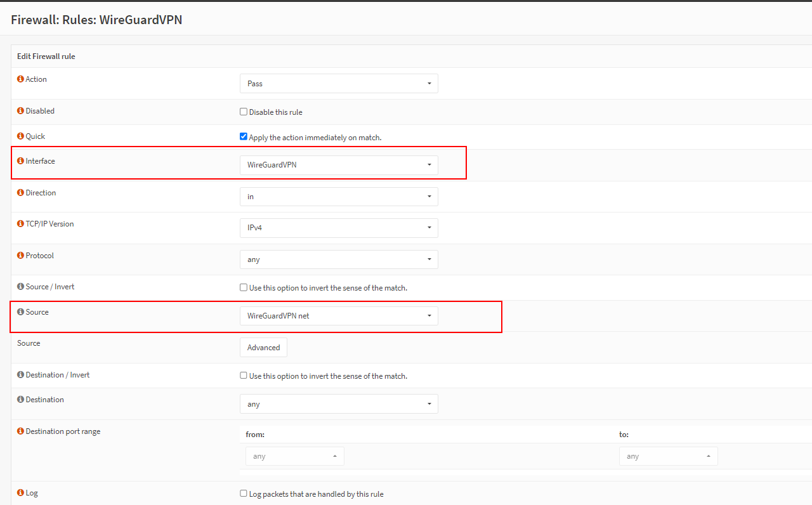812x505 pixels.
Task: Click the info icon next to Direction
Action: [20, 193]
